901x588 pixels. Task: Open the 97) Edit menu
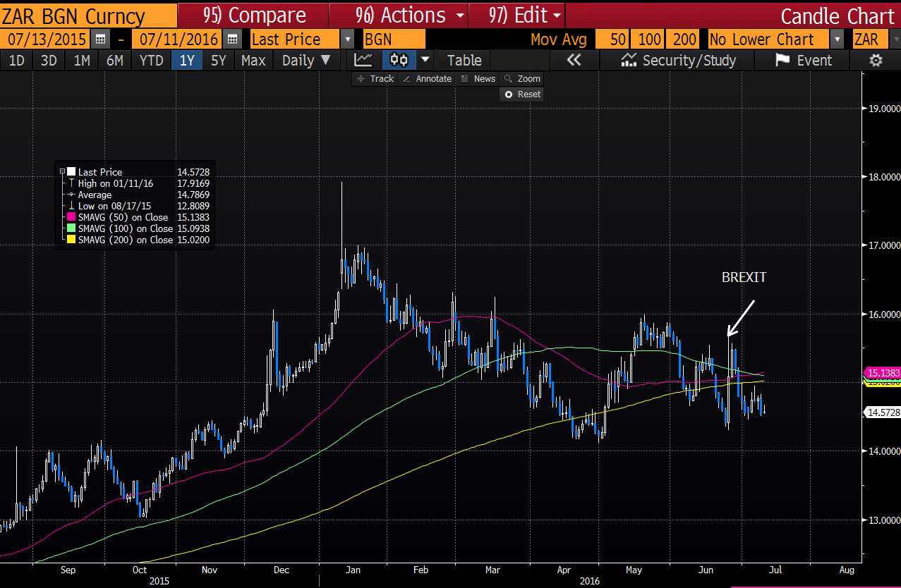pos(517,15)
